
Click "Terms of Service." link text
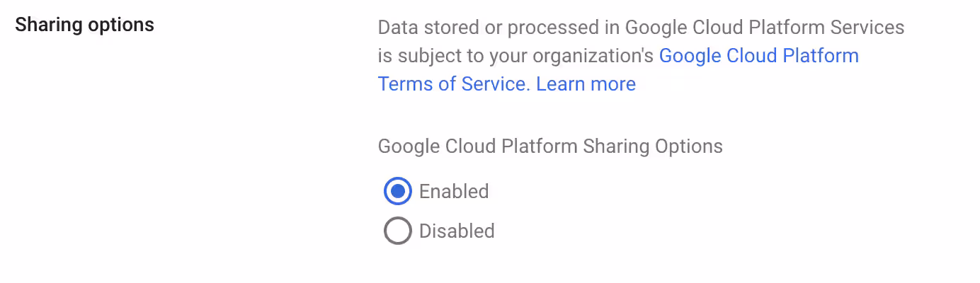tap(454, 84)
